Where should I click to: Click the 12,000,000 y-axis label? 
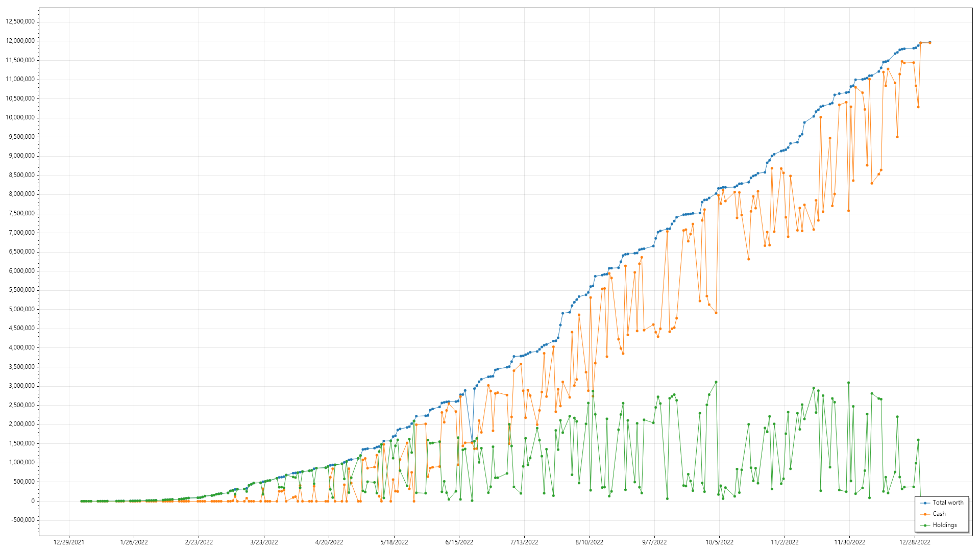[20, 41]
